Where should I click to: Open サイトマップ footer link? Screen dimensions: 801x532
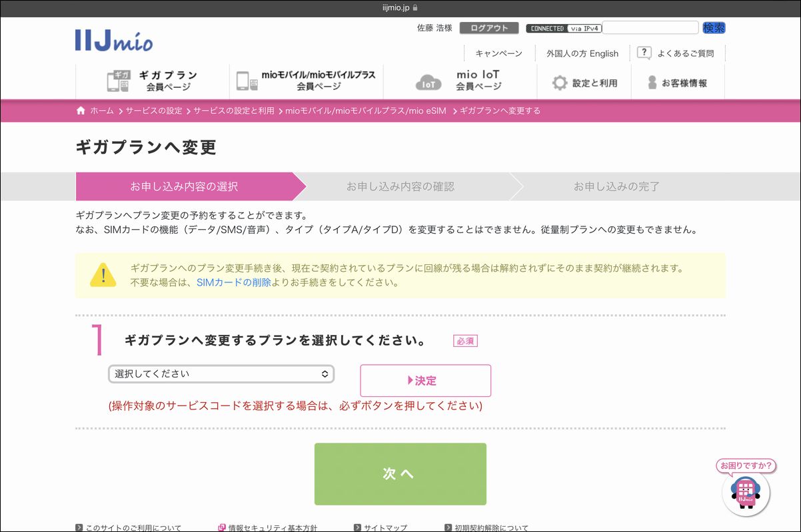pyautogui.click(x=385, y=528)
